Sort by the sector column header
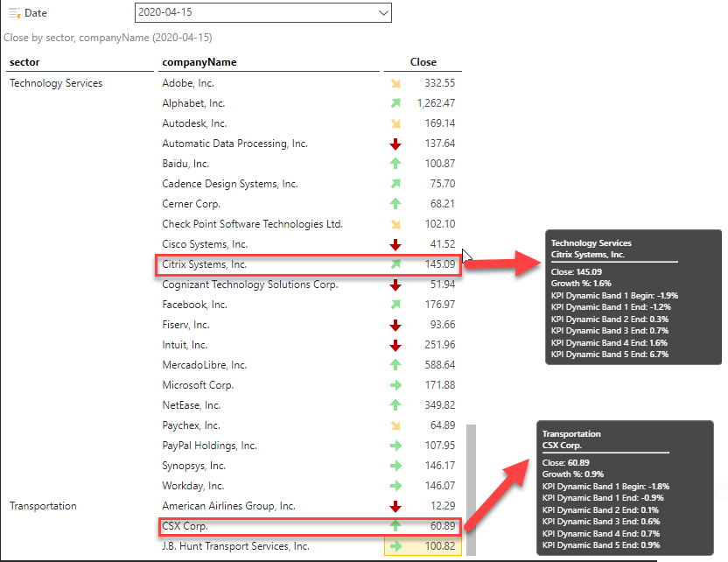728x562 pixels. pyautogui.click(x=24, y=62)
